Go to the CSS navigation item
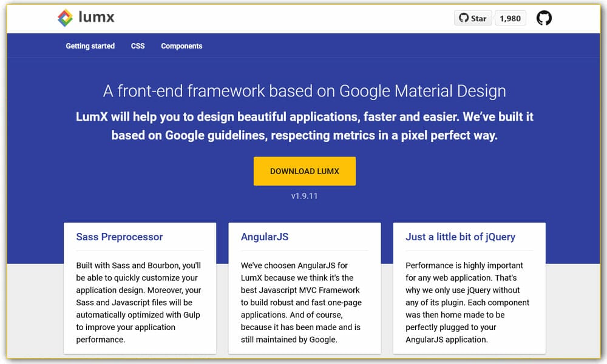Image resolution: width=607 pixels, height=364 pixels. point(138,46)
